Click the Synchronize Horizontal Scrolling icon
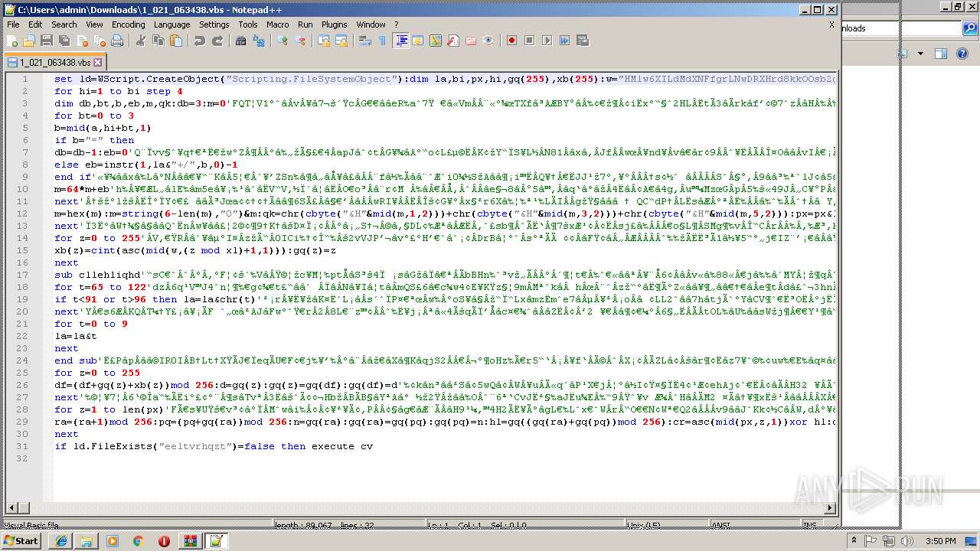The width and height of the screenshot is (980, 551). (x=341, y=41)
